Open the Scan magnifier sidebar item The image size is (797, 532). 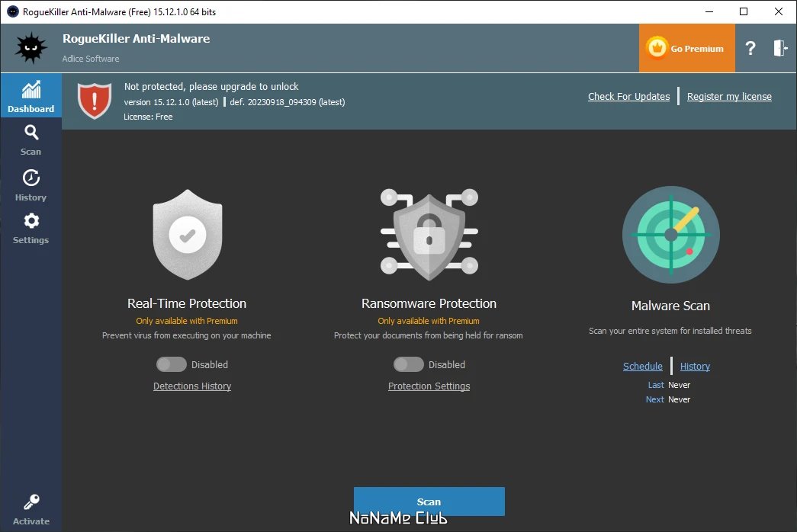(x=31, y=139)
